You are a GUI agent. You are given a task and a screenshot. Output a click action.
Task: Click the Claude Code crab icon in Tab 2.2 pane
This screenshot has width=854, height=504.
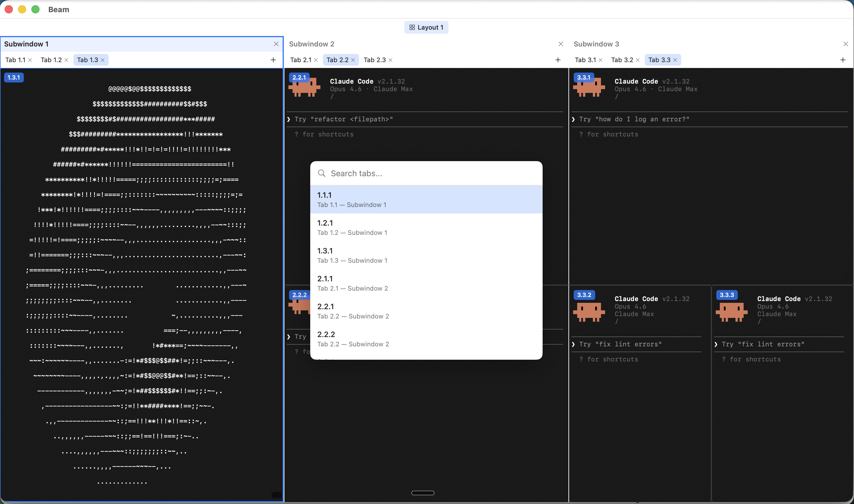304,88
